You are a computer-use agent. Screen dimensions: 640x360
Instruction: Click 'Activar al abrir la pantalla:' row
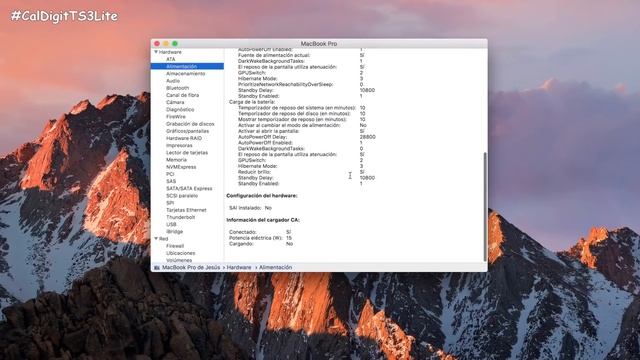click(301, 131)
